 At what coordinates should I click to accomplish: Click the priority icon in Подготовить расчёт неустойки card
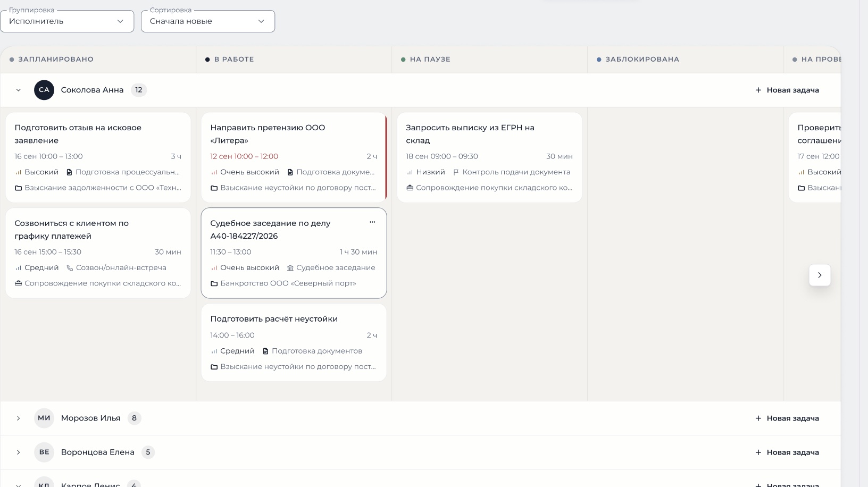click(x=214, y=351)
